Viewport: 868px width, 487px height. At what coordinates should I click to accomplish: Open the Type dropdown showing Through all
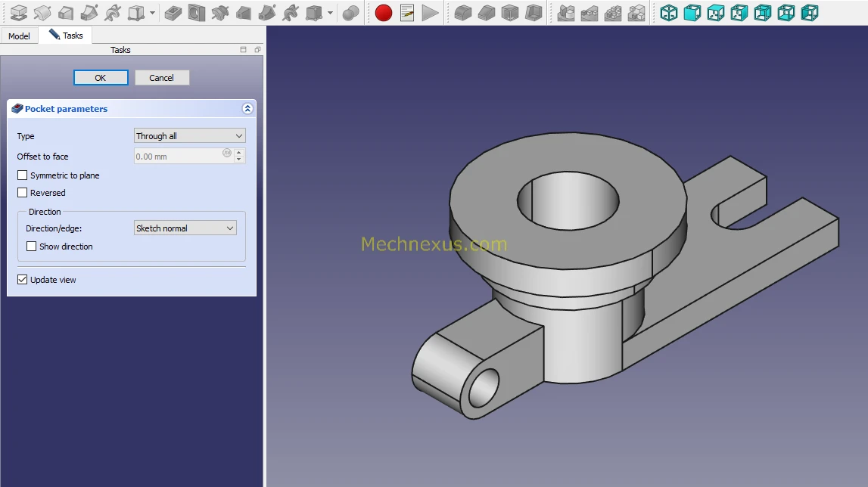click(x=189, y=136)
